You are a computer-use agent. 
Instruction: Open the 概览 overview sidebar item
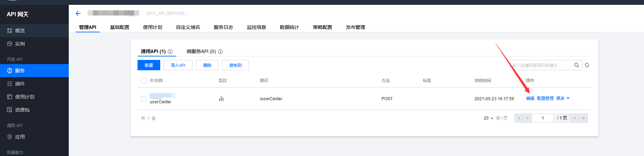[x=34, y=31]
